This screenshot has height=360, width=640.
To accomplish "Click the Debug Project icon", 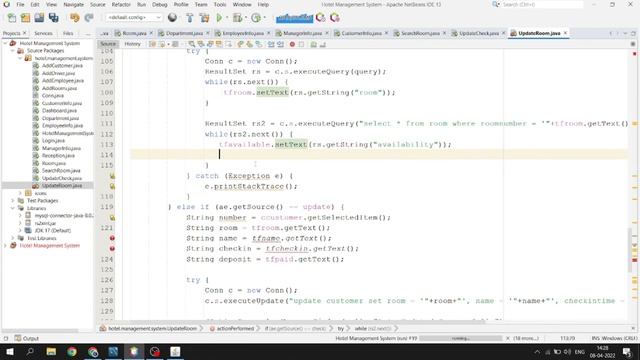I will coord(237,18).
